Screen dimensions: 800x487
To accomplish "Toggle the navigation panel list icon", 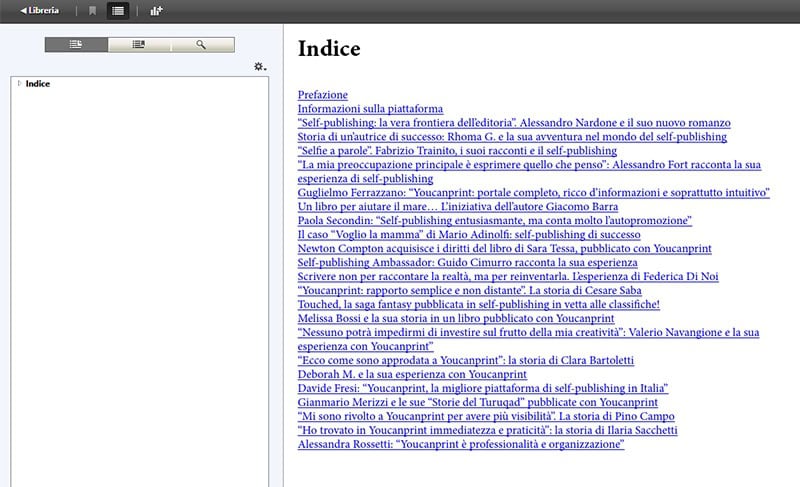I will coord(118,11).
